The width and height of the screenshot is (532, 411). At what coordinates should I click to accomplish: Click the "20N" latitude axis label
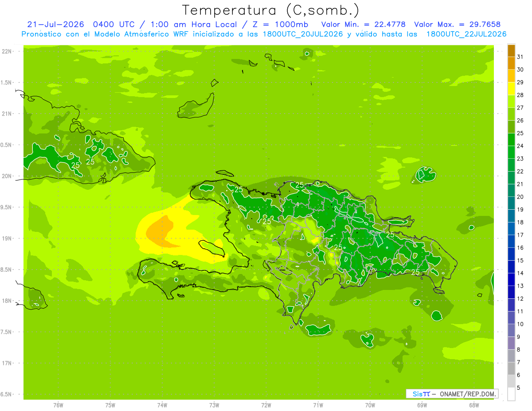tap(7, 176)
